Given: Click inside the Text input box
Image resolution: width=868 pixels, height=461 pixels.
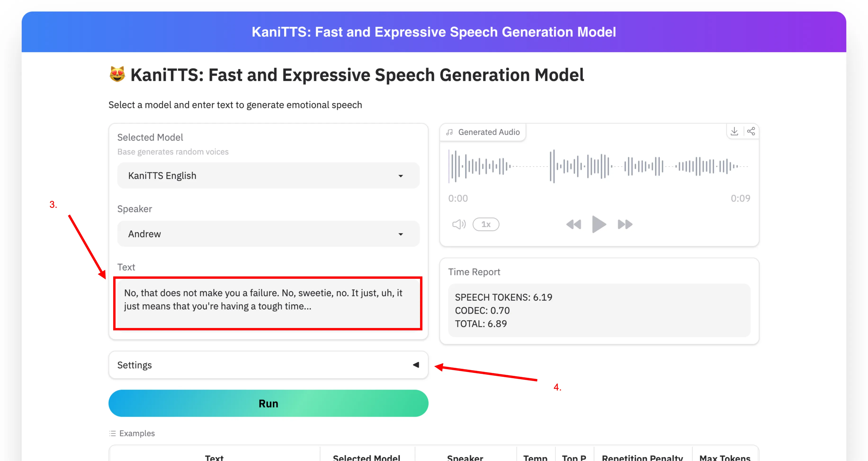Looking at the screenshot, I should pyautogui.click(x=268, y=303).
